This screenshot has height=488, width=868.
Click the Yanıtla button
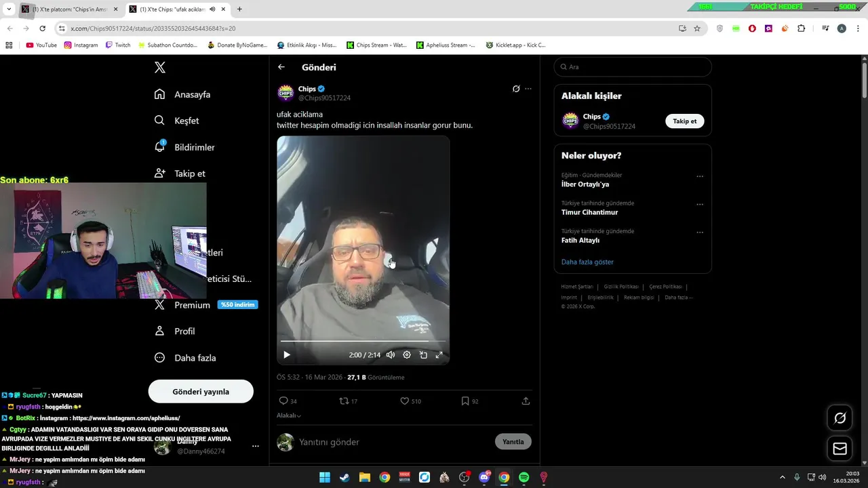[x=513, y=442]
